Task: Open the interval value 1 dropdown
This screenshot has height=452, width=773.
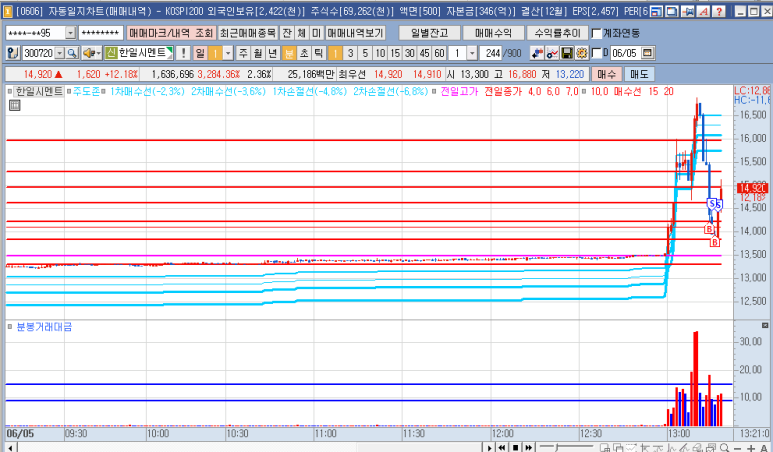Action: pyautogui.click(x=472, y=53)
